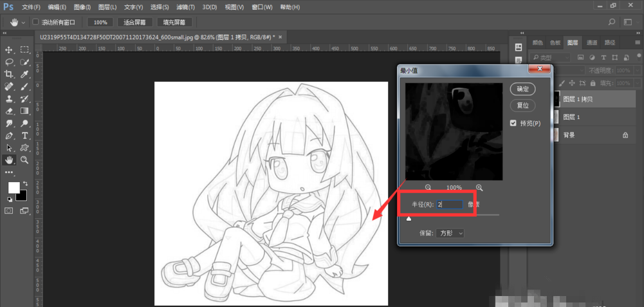Select the Lasso tool
The image size is (644, 307).
pos(9,62)
